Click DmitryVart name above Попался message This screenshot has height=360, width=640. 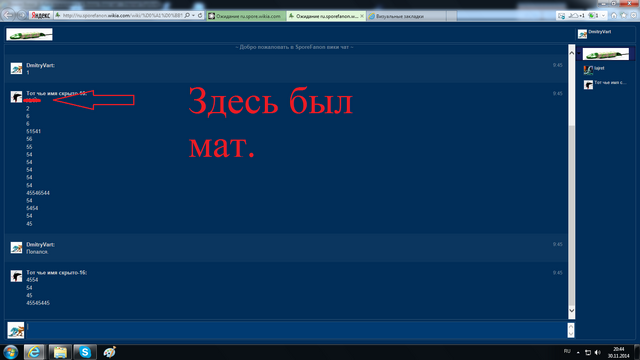[40, 244]
